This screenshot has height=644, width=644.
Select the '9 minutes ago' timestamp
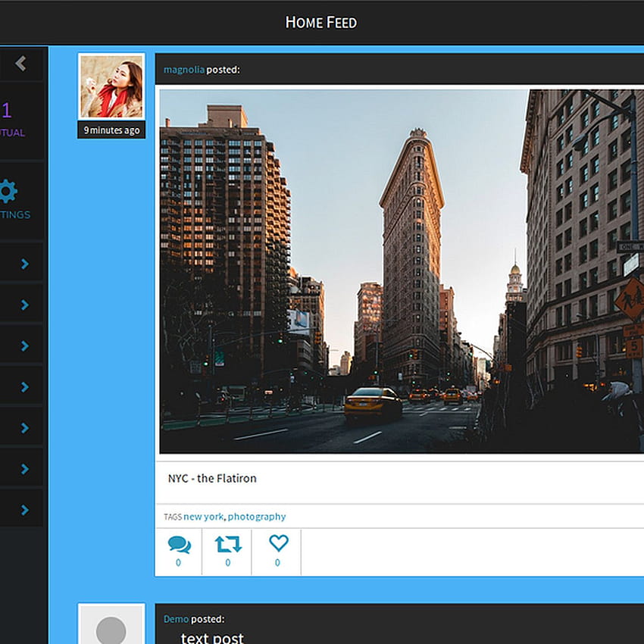(111, 130)
